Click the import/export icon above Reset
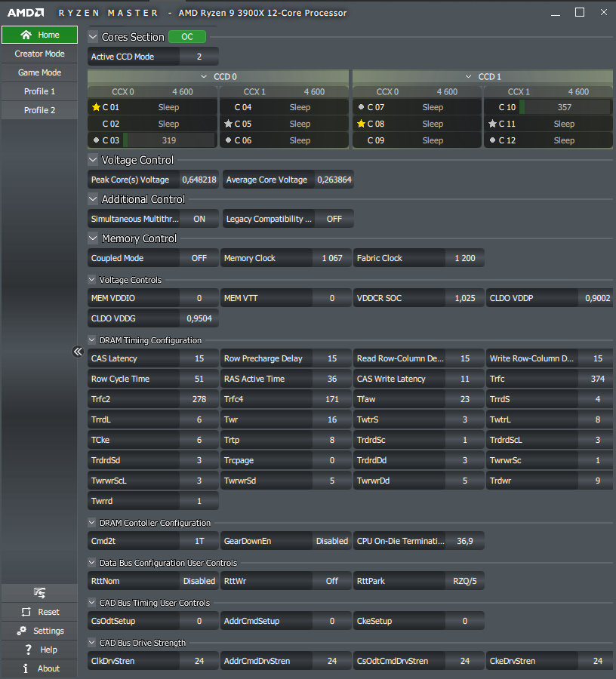The image size is (616, 679). (39, 592)
